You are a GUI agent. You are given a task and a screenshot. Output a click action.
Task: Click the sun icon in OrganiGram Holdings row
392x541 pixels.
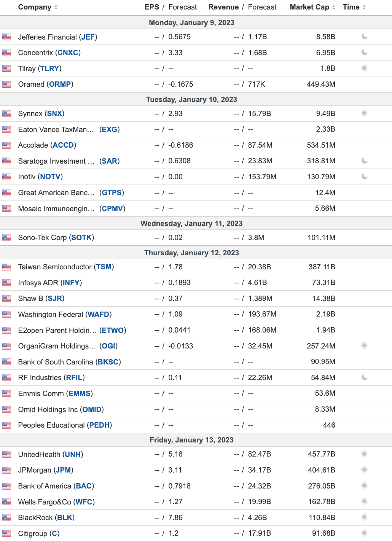[x=364, y=346]
